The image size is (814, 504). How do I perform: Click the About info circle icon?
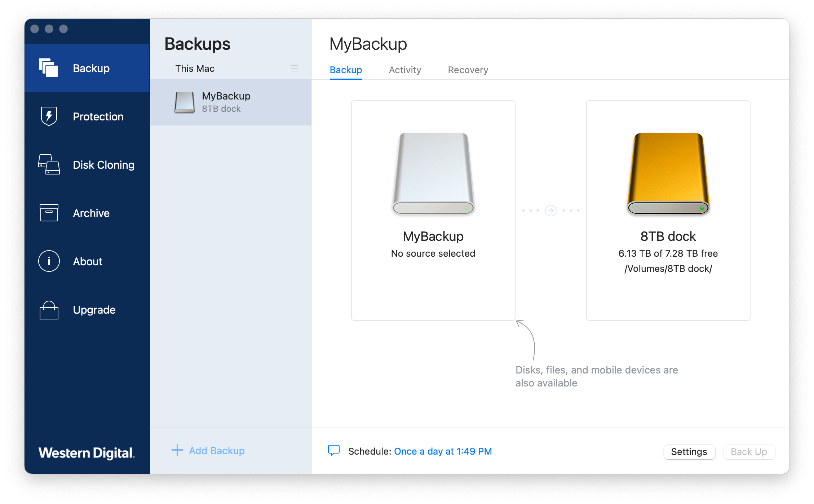[49, 261]
